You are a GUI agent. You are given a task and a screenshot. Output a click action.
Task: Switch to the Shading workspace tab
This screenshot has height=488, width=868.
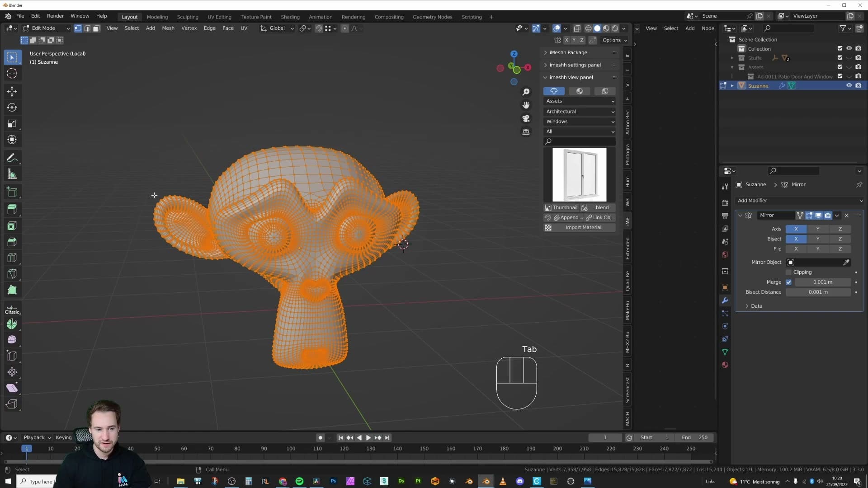click(290, 17)
